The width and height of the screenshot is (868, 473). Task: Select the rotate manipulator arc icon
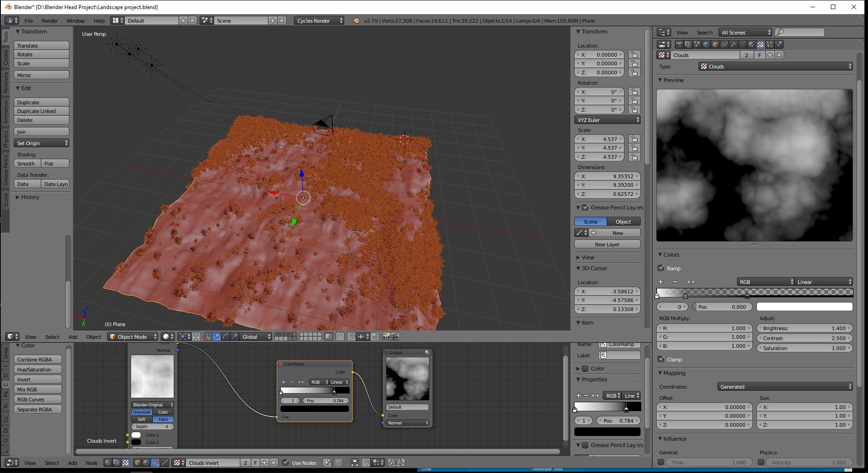coord(225,336)
